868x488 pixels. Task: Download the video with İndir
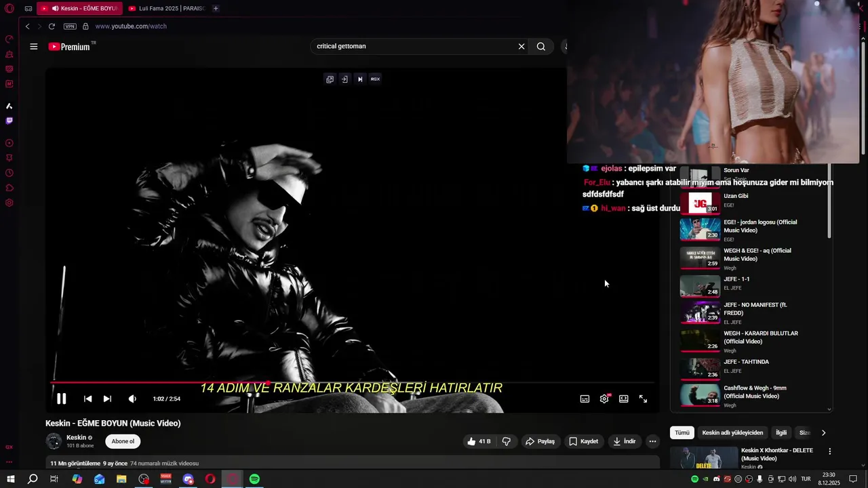point(625,441)
